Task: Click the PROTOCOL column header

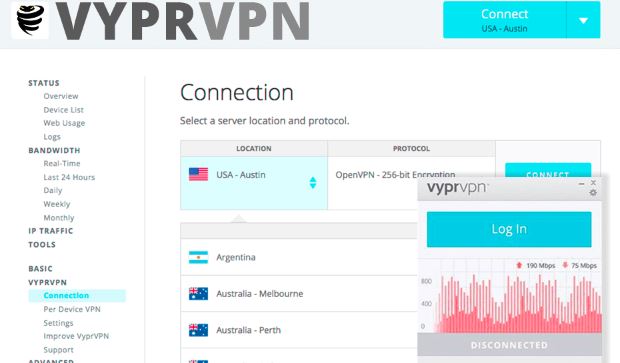Action: pyautogui.click(x=411, y=149)
